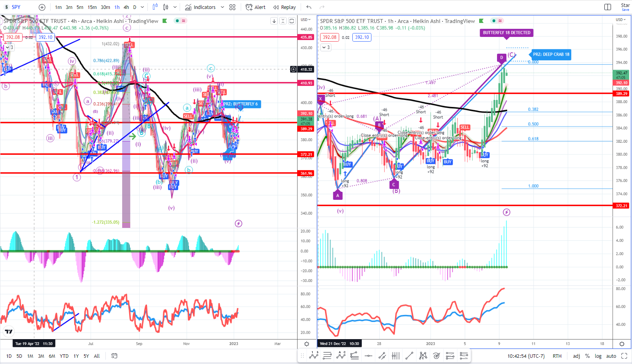Select the 15m timeframe
Image resolution: width=632 pixels, height=364 pixels.
(x=92, y=7)
